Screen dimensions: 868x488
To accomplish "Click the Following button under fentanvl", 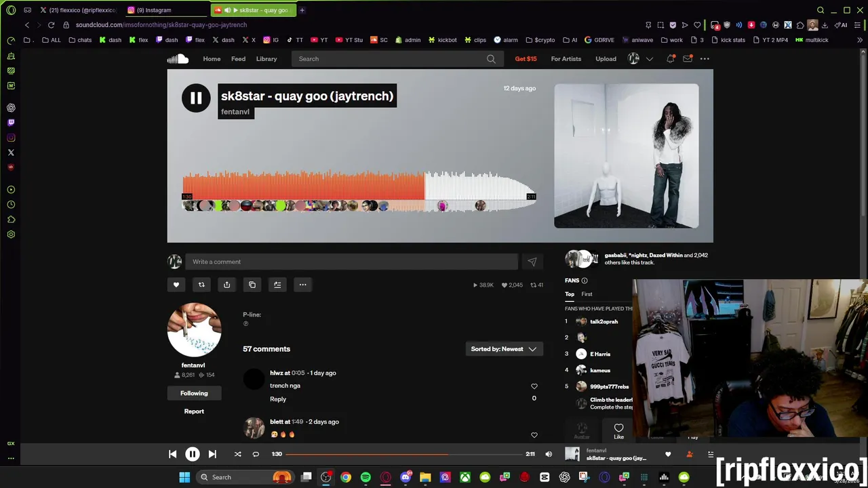I will (x=194, y=393).
